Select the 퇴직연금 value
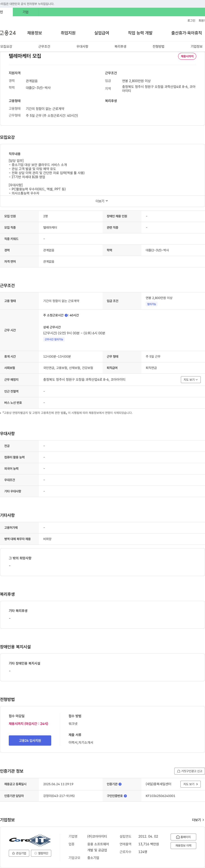This screenshot has width=205, height=868. (151, 368)
